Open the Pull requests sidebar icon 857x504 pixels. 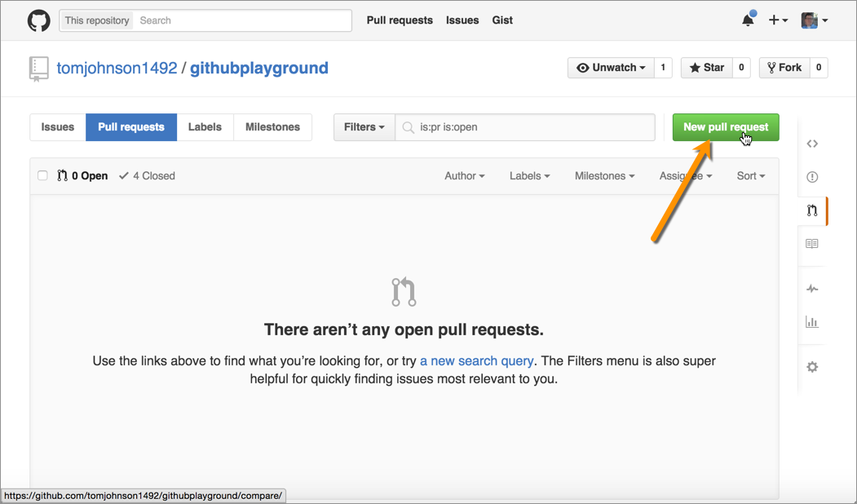point(812,210)
